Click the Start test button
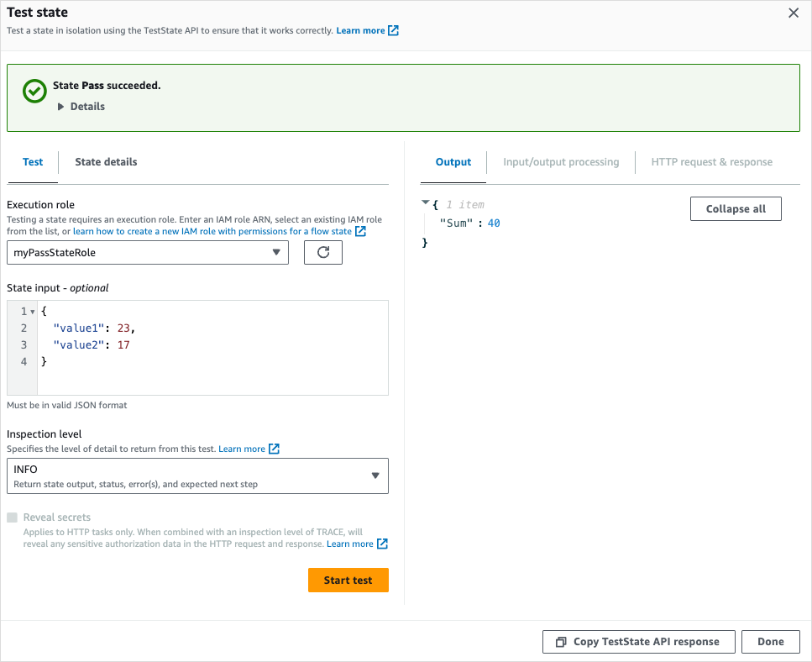812x662 pixels. 348,580
